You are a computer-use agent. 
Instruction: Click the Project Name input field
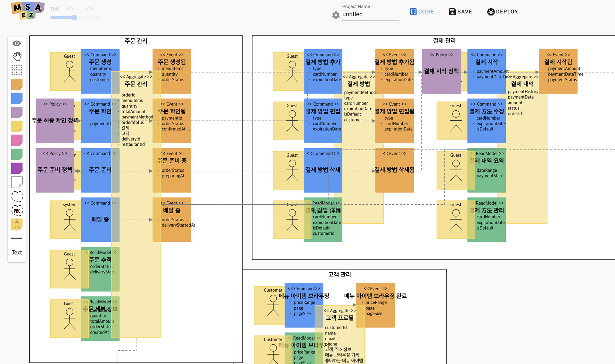click(x=370, y=14)
